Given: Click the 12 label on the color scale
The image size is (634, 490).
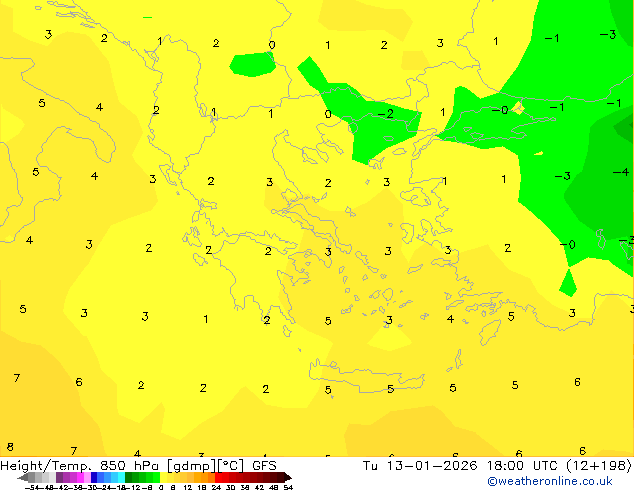Looking at the screenshot, I should [188, 487].
